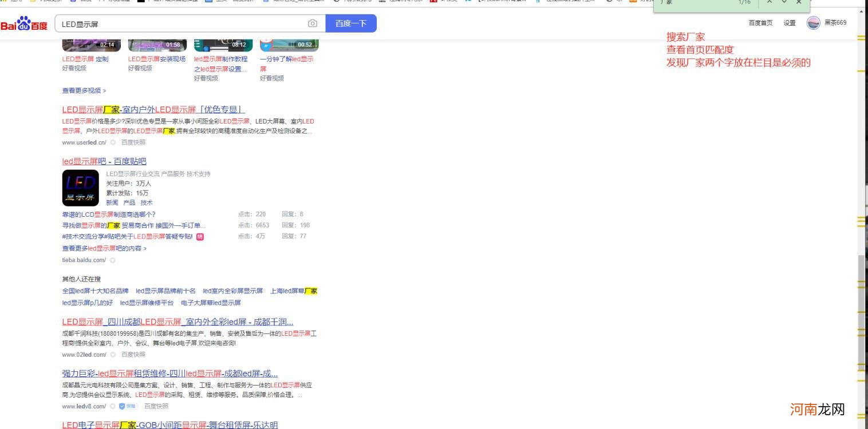Screen dimensions: 868x429
Task: Open video link LED显示屏 定制
Action: coord(85,59)
